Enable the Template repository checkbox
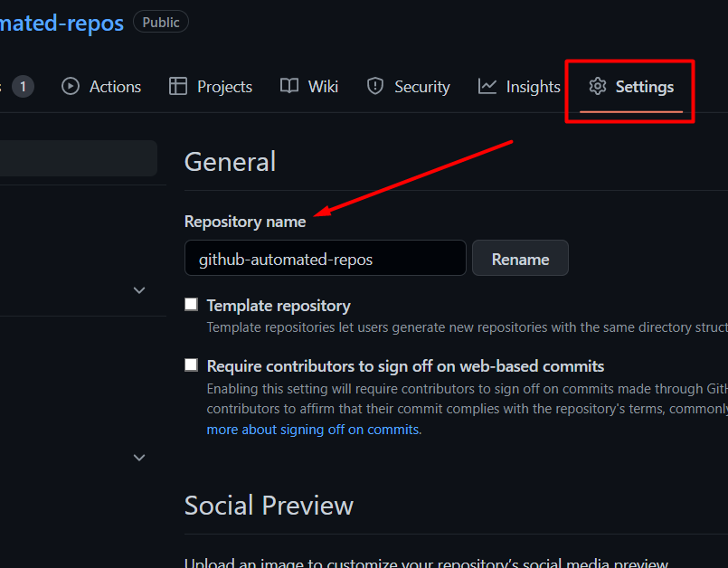 (192, 305)
